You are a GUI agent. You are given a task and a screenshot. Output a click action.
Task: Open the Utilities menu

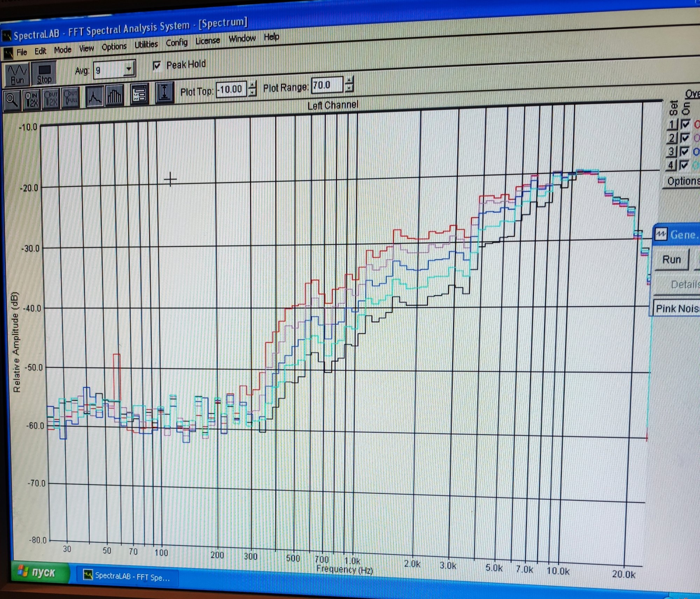(x=146, y=45)
